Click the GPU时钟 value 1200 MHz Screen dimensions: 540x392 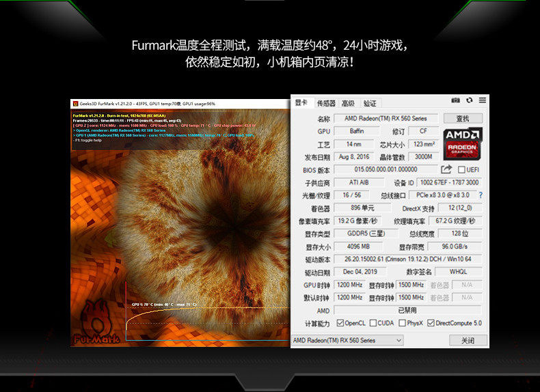tap(349, 285)
